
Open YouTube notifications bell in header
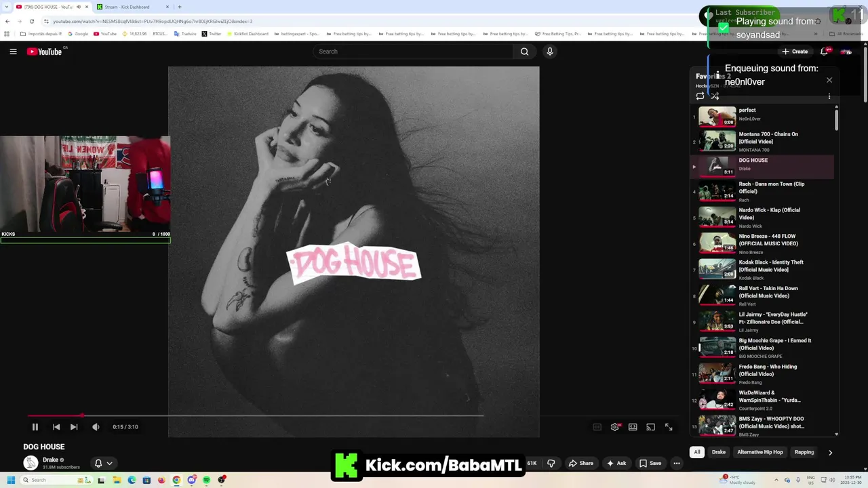(825, 52)
